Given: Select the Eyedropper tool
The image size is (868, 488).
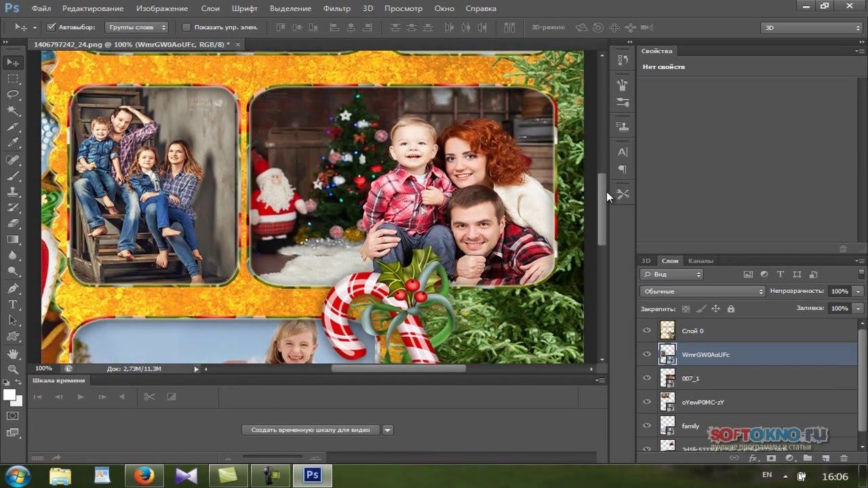Looking at the screenshot, I should click(13, 143).
